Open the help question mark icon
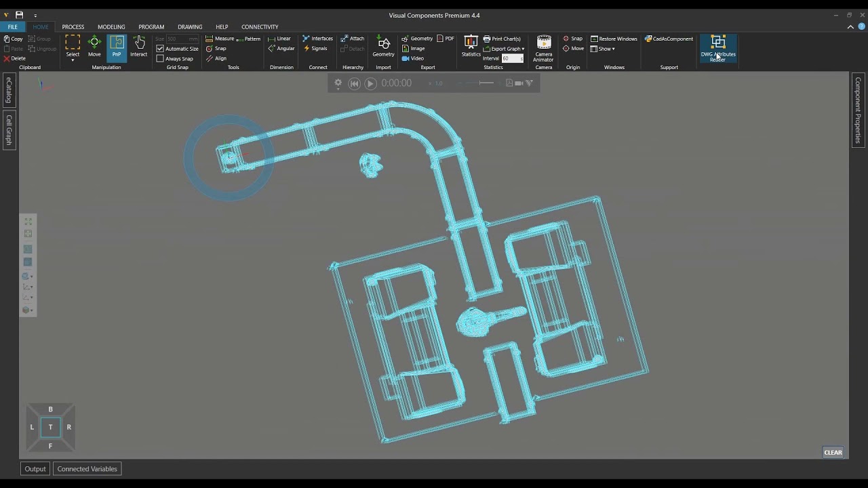 (861, 26)
